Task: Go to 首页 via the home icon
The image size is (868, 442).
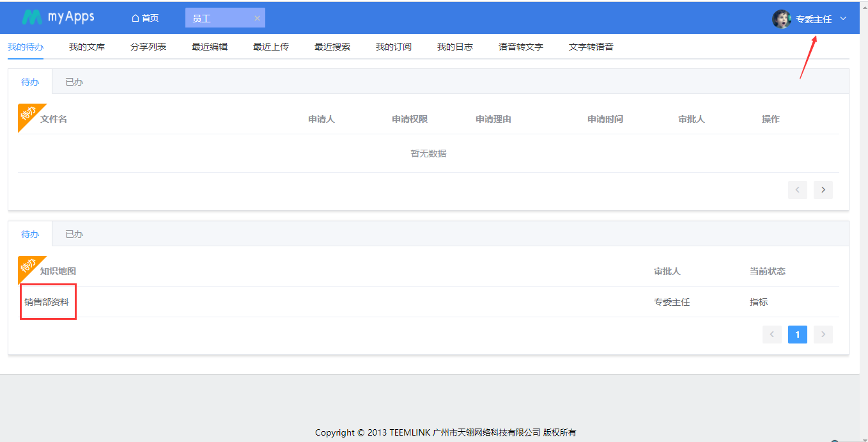Action: point(136,18)
